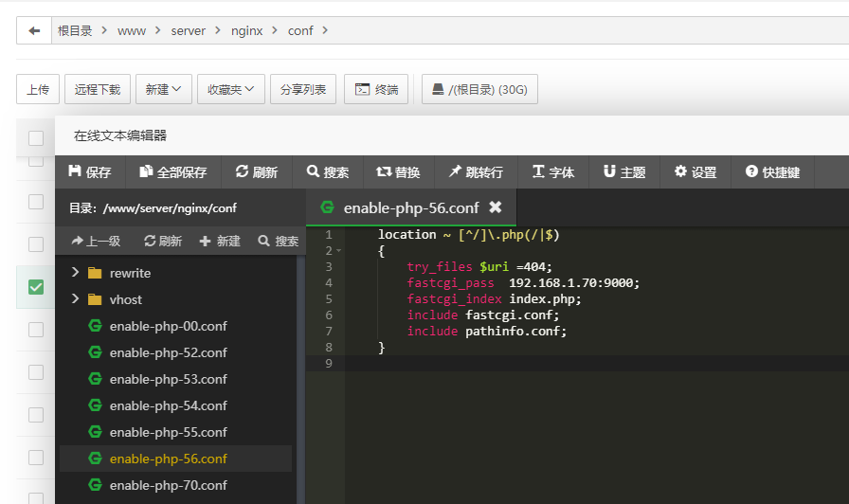Refresh the editor via toolbar Refresh
This screenshot has height=504, width=849.
[x=257, y=172]
